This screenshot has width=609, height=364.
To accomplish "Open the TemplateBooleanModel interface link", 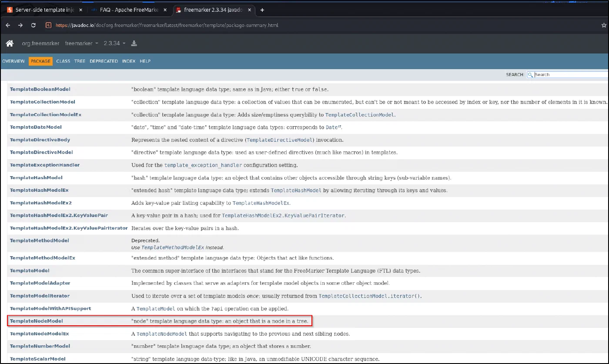I will tap(40, 89).
